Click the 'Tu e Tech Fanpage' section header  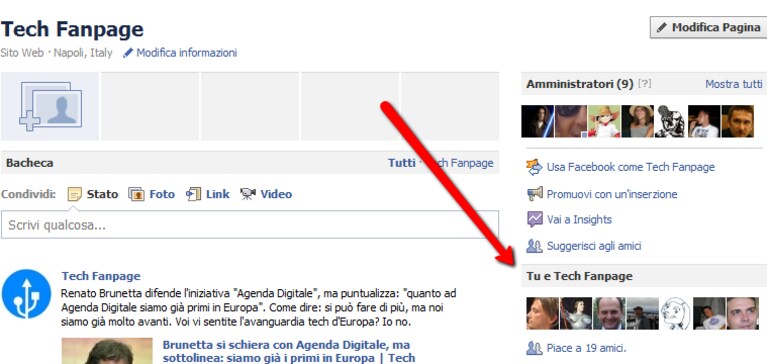[x=580, y=276]
